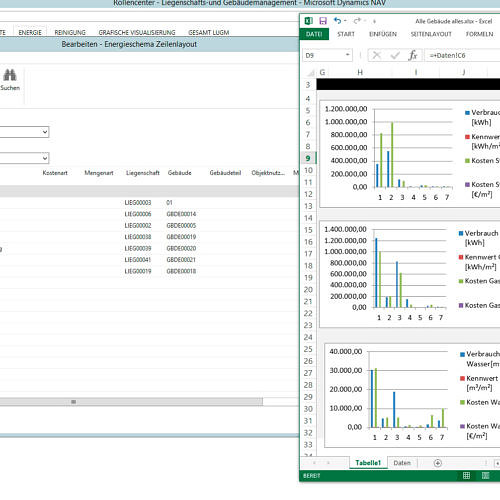Click the Select All corner triangle
Viewport: 500px width, 500px height.
click(x=311, y=72)
